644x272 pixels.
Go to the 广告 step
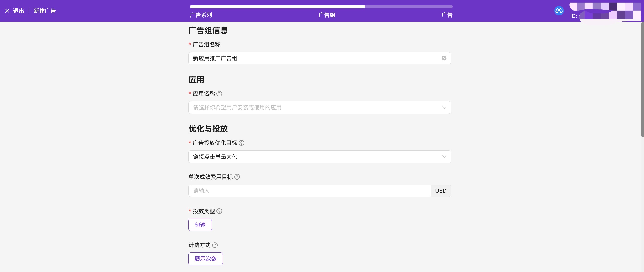click(x=447, y=15)
